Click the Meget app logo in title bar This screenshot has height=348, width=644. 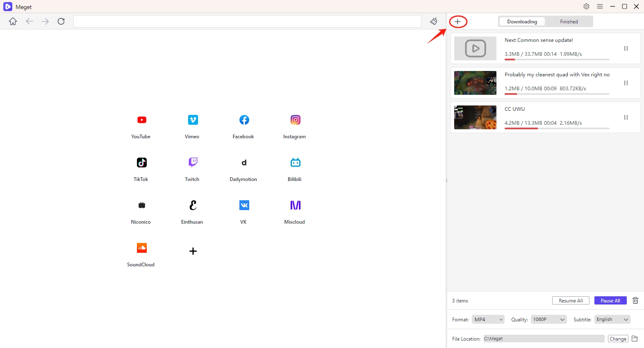point(8,7)
